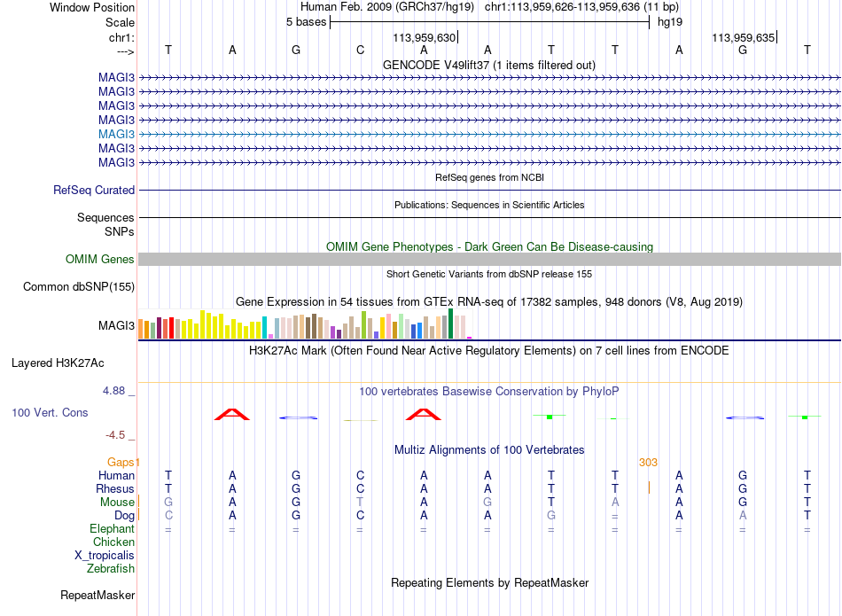The height and width of the screenshot is (616, 842).
Task: Click the "RefSeq genes from NCBI" title
Action: tap(490, 177)
